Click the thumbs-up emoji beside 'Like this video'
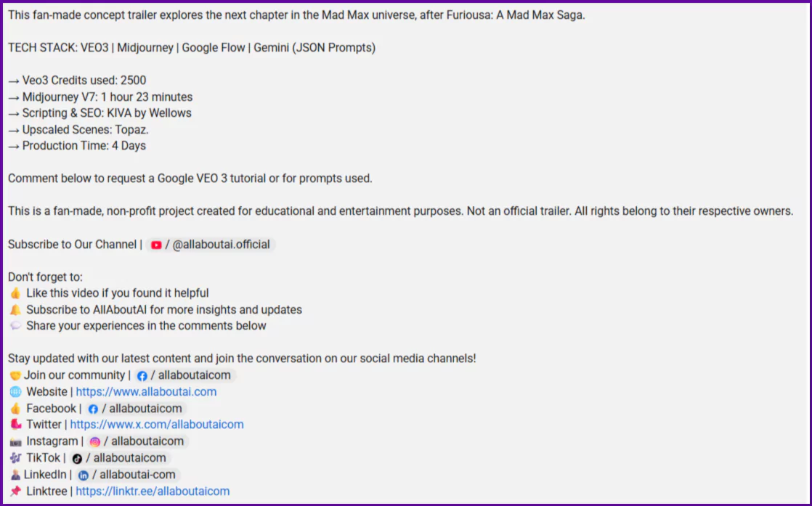This screenshot has width=812, height=506. coord(15,293)
